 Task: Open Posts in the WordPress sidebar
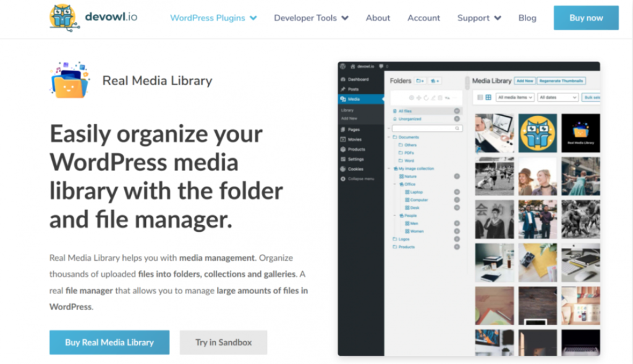pyautogui.click(x=353, y=89)
